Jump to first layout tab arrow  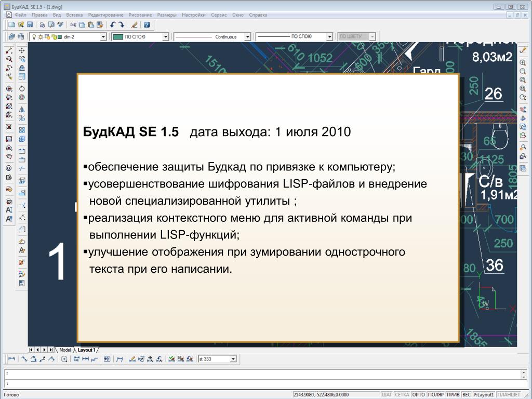[x=31, y=350]
